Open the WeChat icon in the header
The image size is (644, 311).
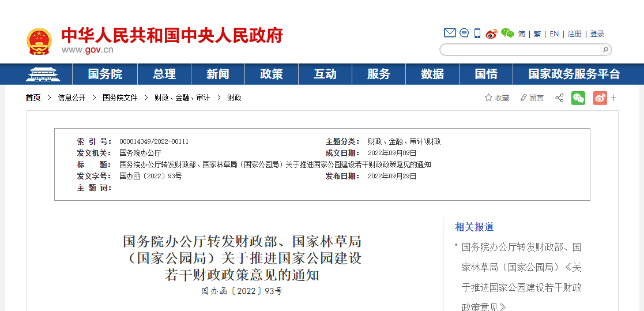tap(507, 33)
